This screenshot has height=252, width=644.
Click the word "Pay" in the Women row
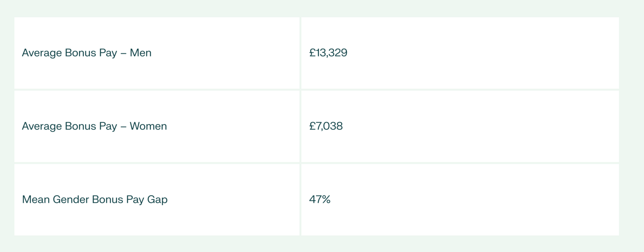pyautogui.click(x=109, y=126)
